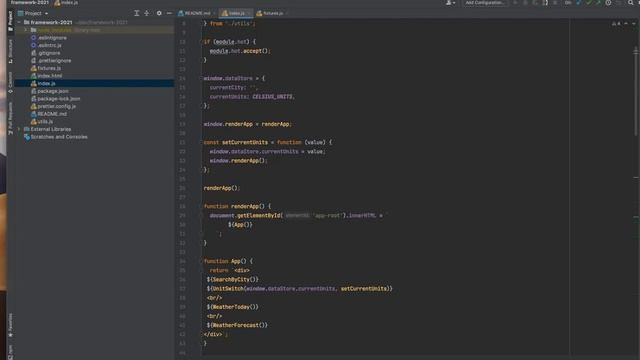Click index.js in navigation bar breadcrumb
The width and height of the screenshot is (640, 360).
click(x=66, y=2)
